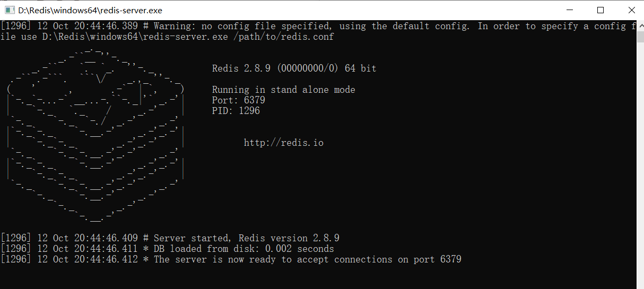Minimize the redis-server console window

(x=570, y=10)
